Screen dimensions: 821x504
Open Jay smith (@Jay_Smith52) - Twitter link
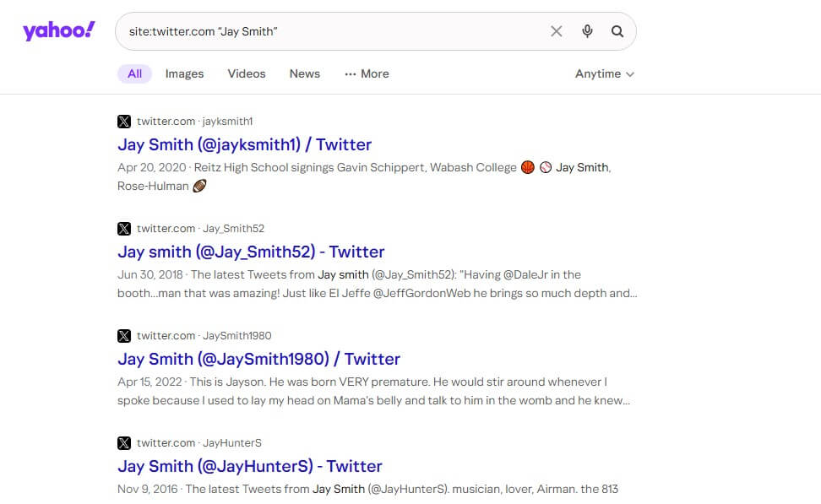coord(251,252)
